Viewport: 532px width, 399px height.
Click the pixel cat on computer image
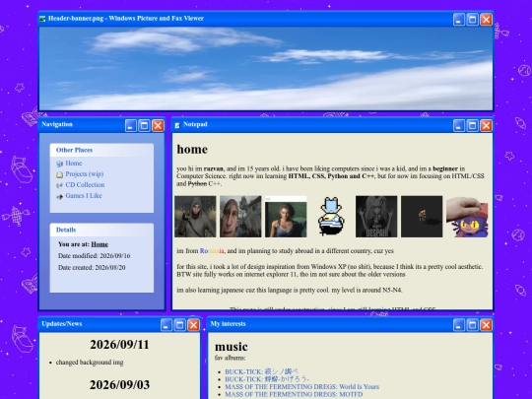point(331,217)
